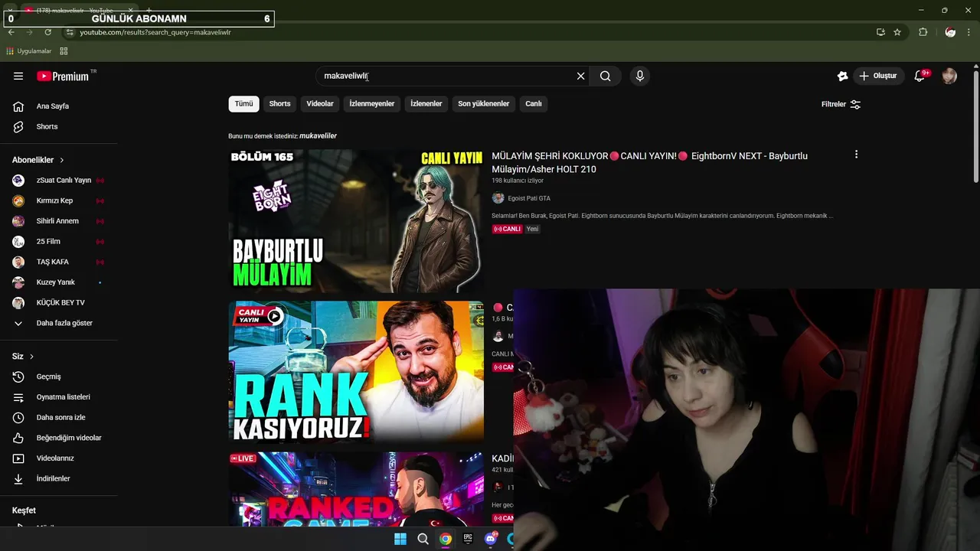Select the Videolar filter chip

tap(320, 104)
